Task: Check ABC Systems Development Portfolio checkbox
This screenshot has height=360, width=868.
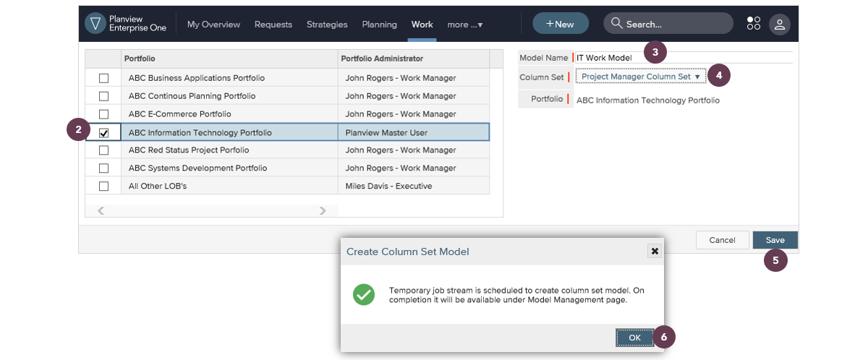Action: pyautogui.click(x=103, y=168)
